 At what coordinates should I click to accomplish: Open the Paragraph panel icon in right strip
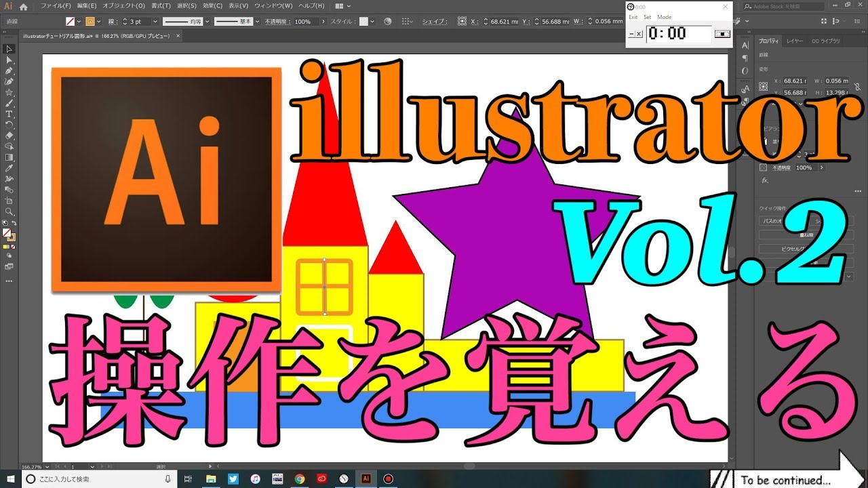745,58
